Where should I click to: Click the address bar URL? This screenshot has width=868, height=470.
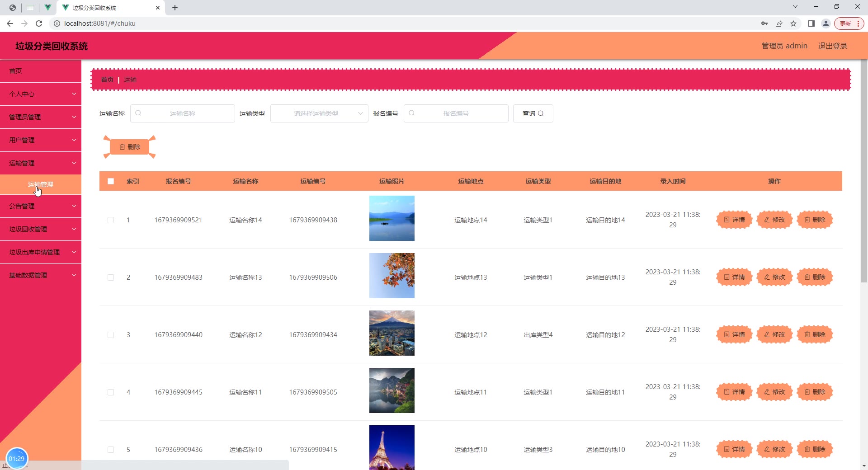pyautogui.click(x=100, y=23)
